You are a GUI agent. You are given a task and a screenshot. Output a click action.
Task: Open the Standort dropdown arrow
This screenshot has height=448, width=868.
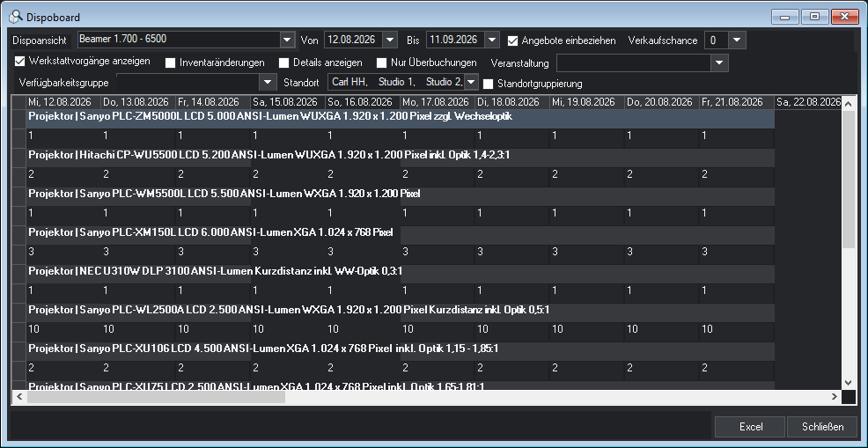[x=471, y=82]
